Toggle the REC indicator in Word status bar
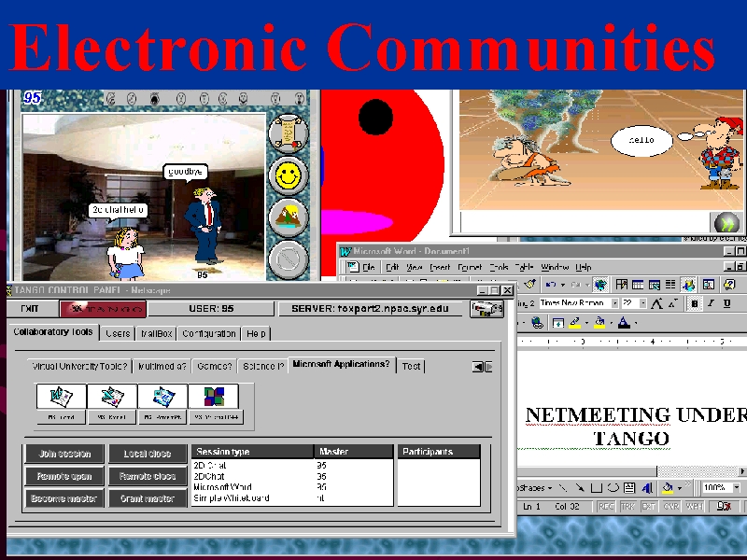The height and width of the screenshot is (560, 747). coord(606,507)
